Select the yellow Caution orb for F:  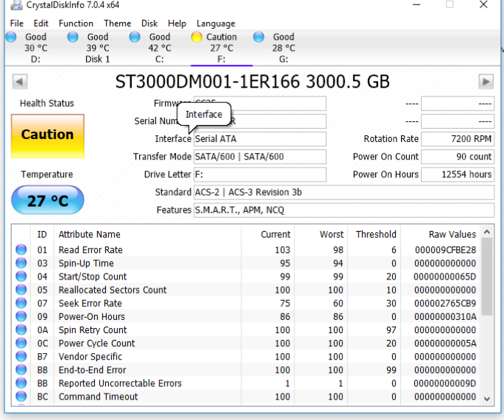pos(196,37)
